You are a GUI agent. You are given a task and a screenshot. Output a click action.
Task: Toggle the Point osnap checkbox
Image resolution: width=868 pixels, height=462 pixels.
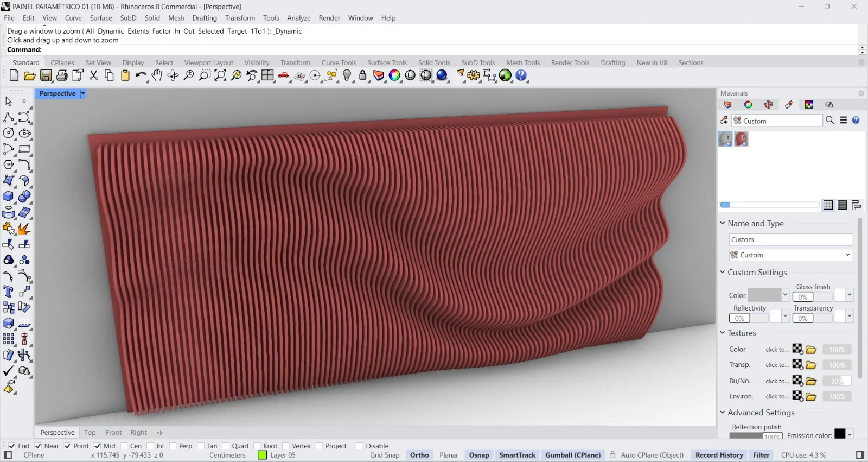[67, 446]
